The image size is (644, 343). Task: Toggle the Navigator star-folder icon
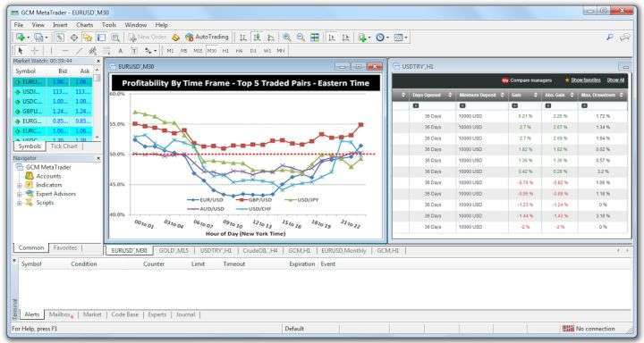point(88,38)
